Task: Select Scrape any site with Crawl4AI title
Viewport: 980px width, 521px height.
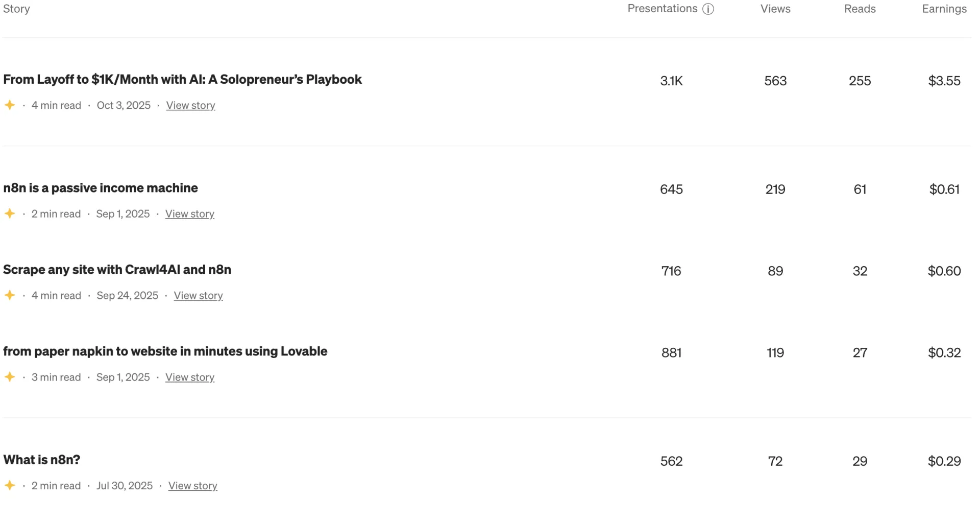Action: click(x=117, y=270)
